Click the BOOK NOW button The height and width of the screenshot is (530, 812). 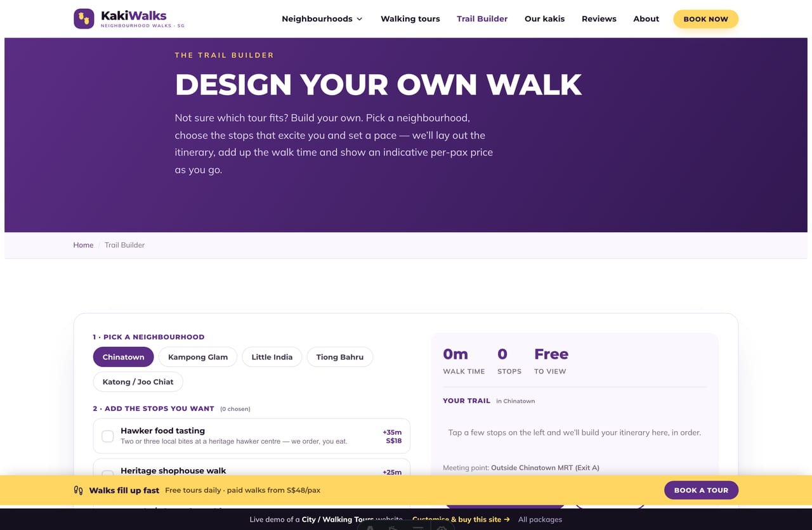point(705,19)
